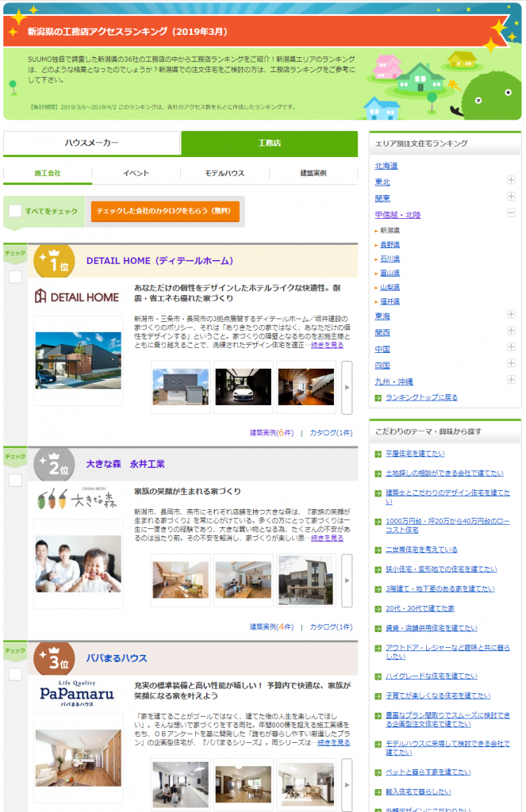Click the DETAIL HOME company logo
This screenshot has width=526, height=812.
(77, 297)
